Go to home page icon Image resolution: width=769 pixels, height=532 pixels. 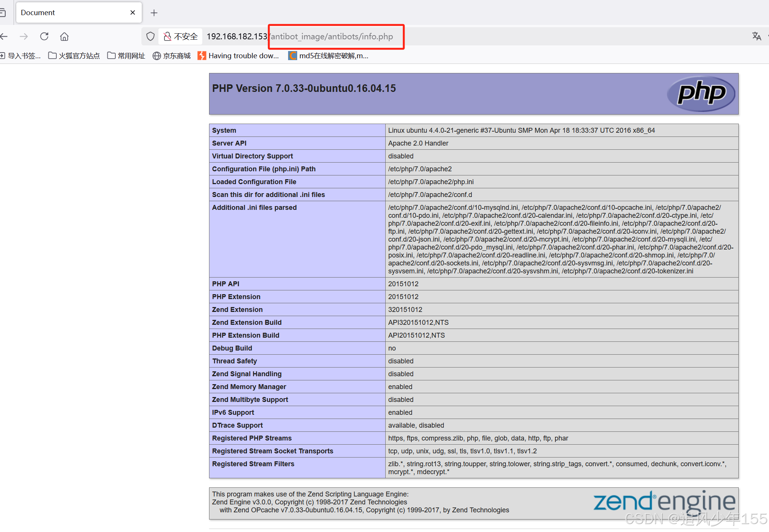64,36
